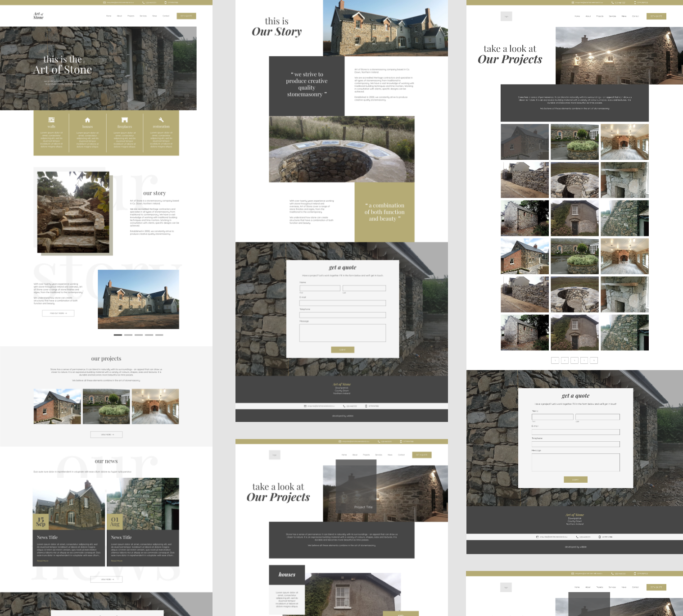Viewport: 683px width, 616px height.
Task: Click Get a Quote button on middle-bottom mockup header
Action: tap(422, 455)
